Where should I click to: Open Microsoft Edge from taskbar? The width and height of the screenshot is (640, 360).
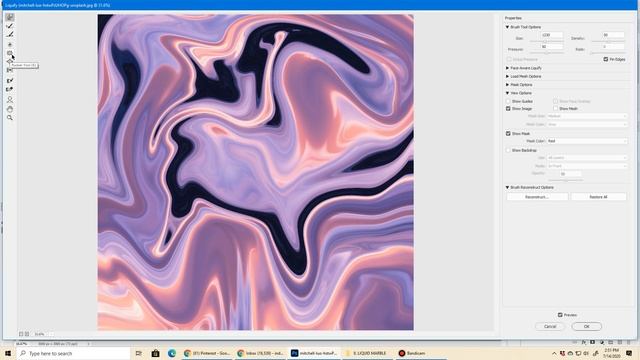point(172,353)
